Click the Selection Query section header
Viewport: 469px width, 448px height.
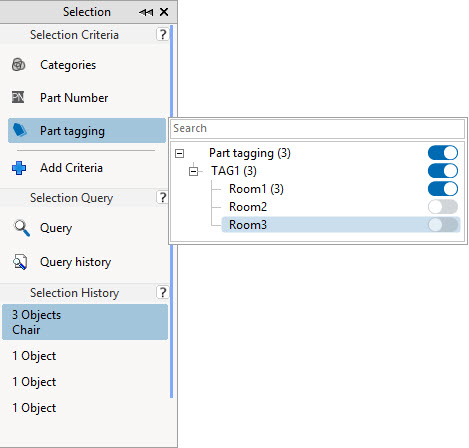[x=71, y=198]
